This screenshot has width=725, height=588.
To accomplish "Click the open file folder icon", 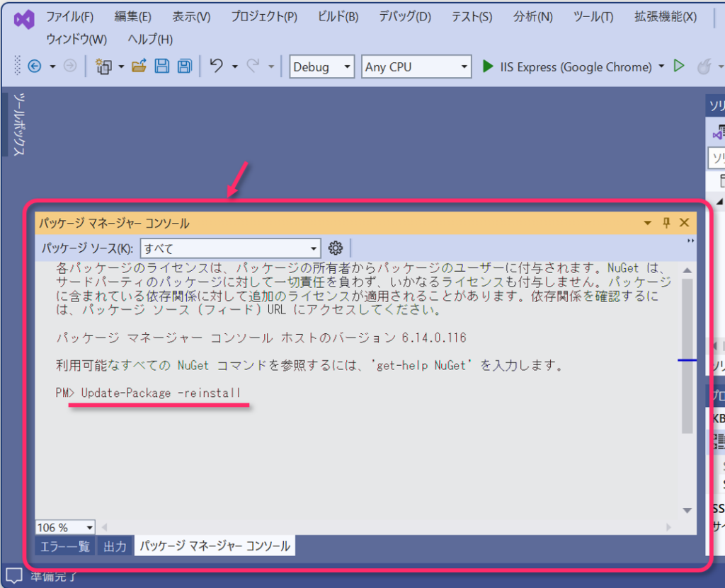I will 139,67.
